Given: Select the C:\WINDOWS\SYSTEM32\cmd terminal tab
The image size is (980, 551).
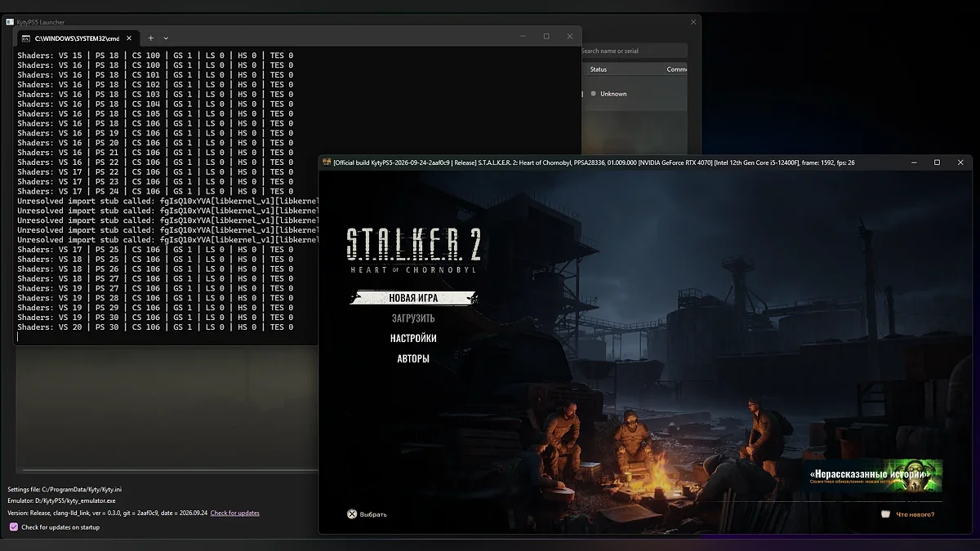Looking at the screenshot, I should (78, 38).
